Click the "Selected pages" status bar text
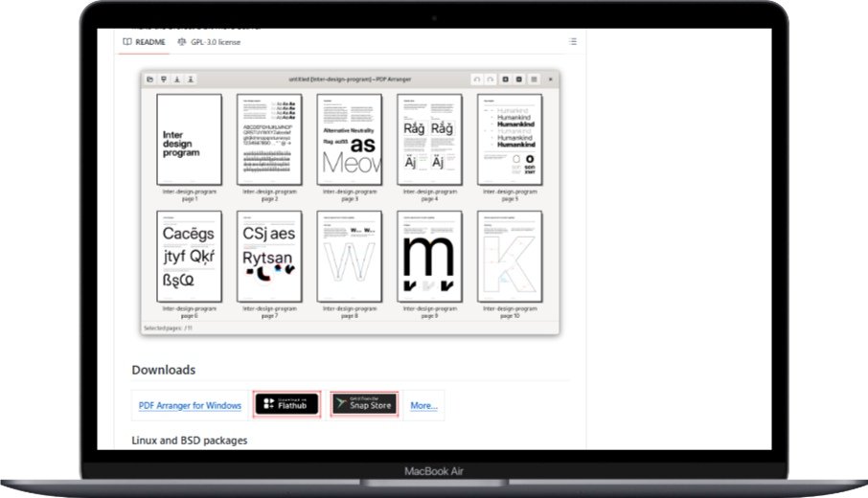The width and height of the screenshot is (868, 498). click(x=169, y=328)
